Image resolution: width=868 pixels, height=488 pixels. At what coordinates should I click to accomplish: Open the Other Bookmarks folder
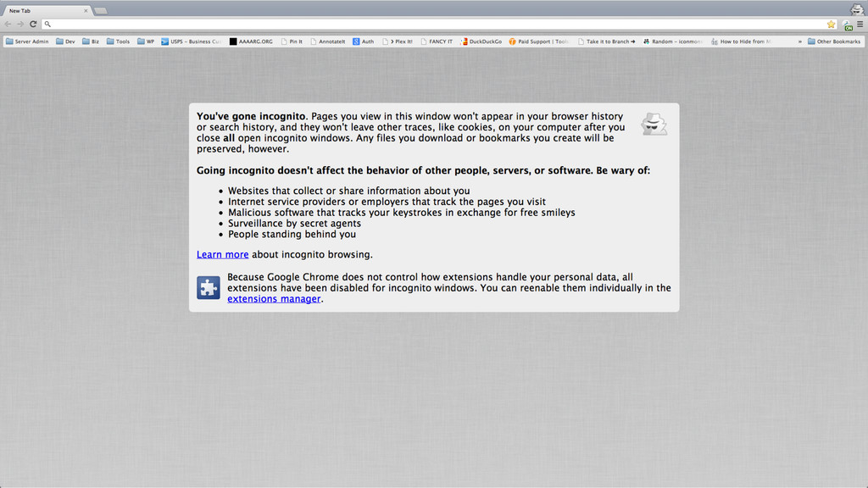[834, 42]
